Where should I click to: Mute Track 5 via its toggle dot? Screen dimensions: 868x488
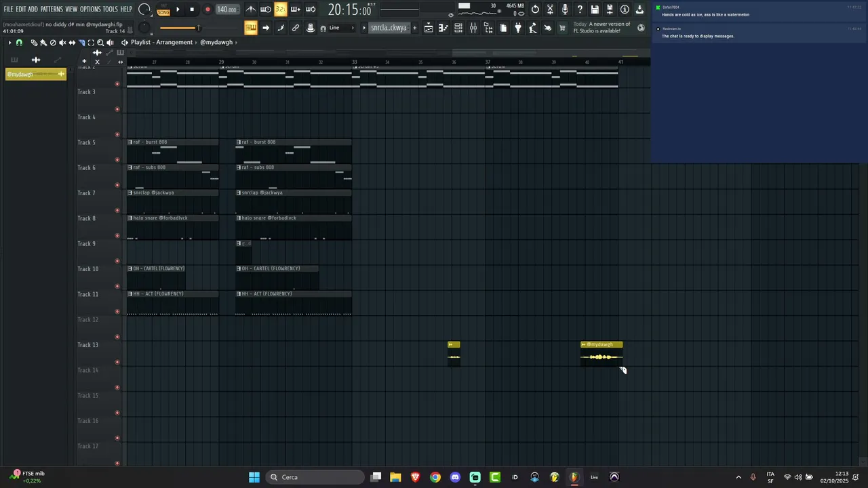pos(117,160)
